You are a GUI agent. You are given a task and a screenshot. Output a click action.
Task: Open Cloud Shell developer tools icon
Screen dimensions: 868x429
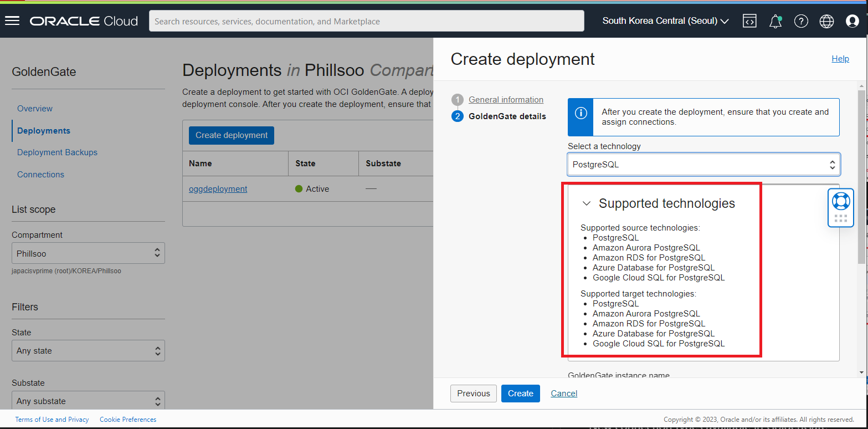pos(749,21)
